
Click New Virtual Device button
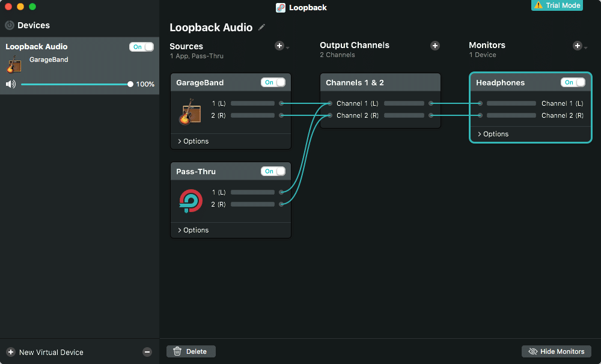45,352
